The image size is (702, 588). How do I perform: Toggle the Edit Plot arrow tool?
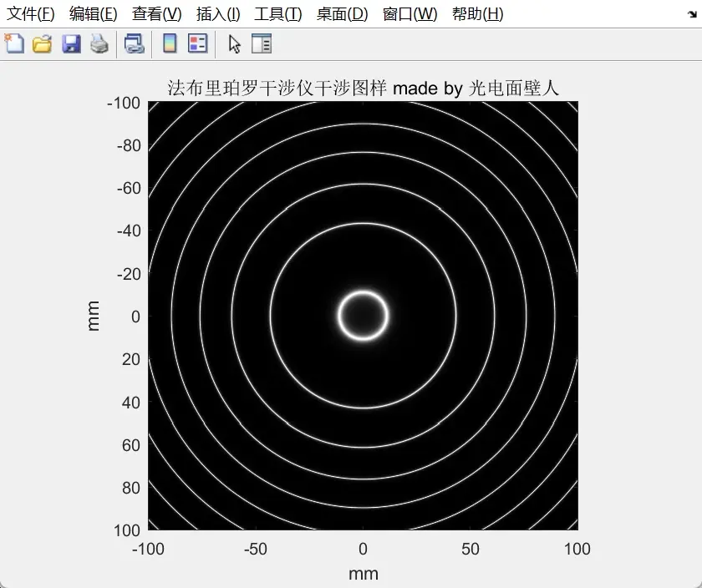(x=235, y=44)
